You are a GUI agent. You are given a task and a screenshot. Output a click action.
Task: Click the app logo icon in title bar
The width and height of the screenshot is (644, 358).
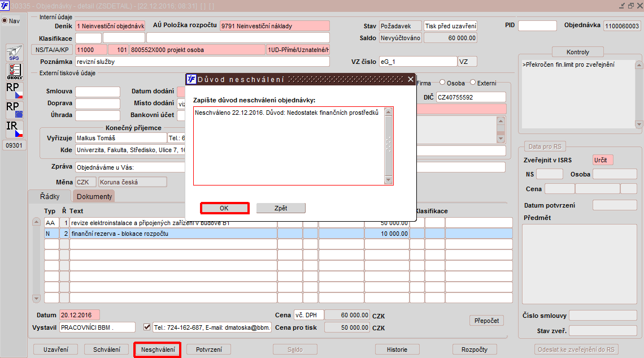(x=5, y=6)
